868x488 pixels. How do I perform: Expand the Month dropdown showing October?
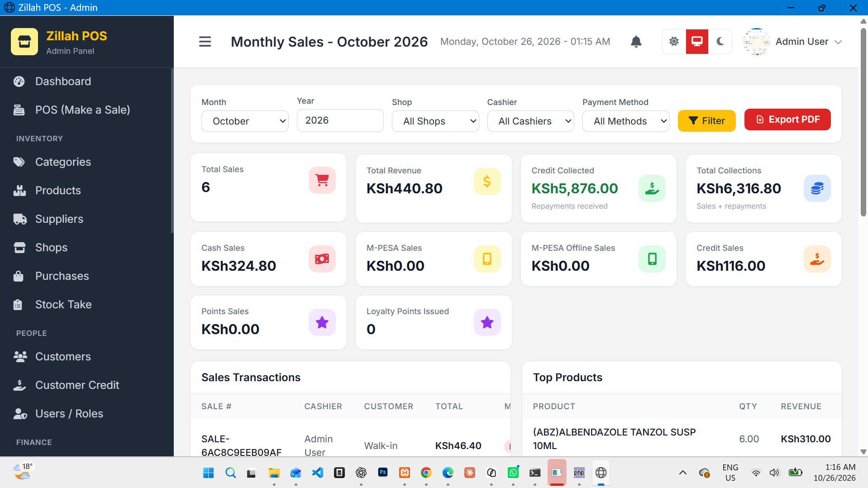tap(245, 121)
